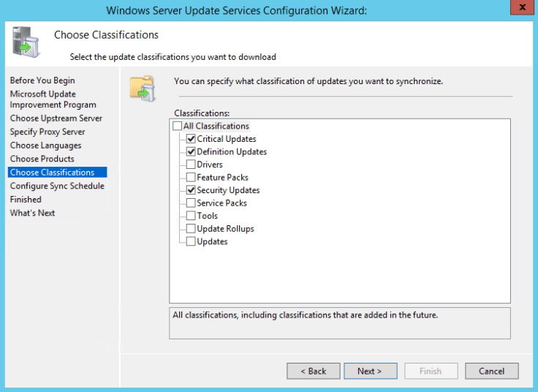Screen dimensions: 538x392
Task: Disable the Security Updates classification
Action: point(191,190)
